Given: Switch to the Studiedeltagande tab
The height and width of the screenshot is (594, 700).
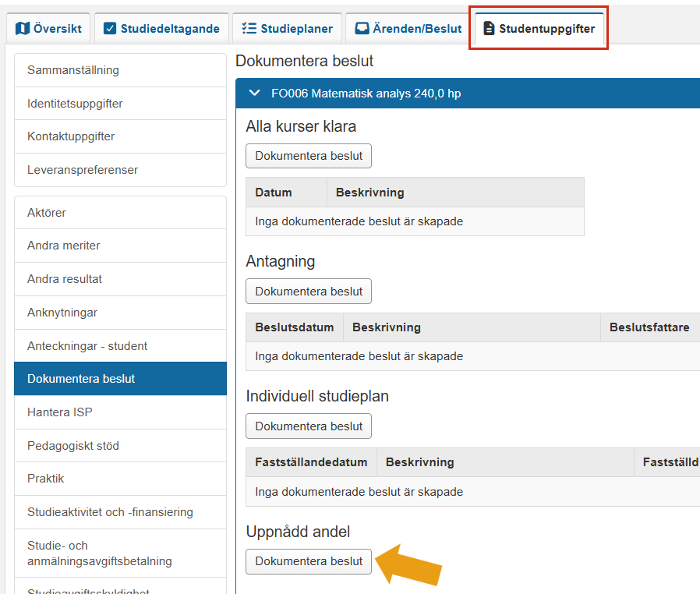Looking at the screenshot, I should click(161, 29).
